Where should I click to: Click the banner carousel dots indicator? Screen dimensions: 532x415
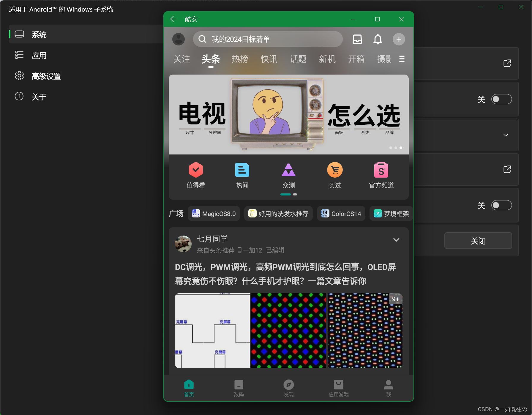[396, 148]
